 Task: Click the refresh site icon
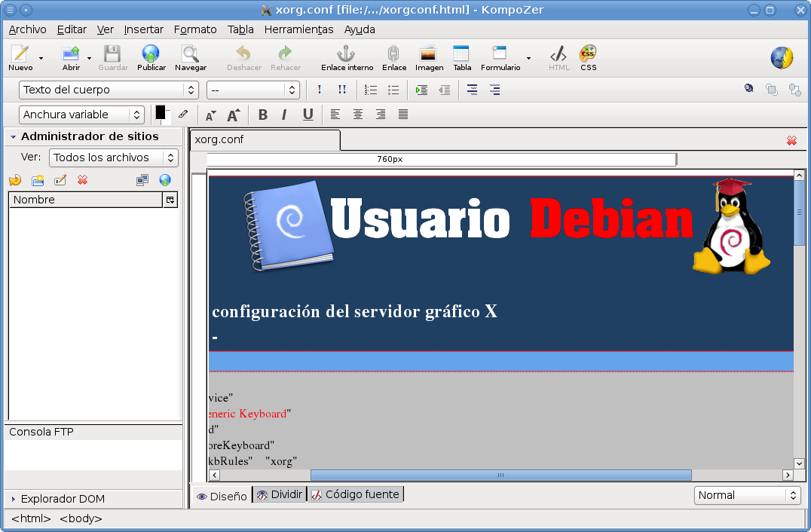(15, 180)
